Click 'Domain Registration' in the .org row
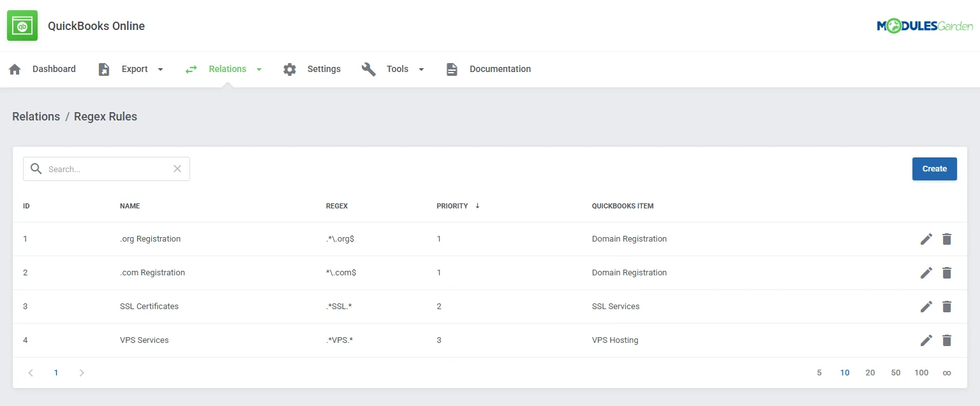Screen dimensions: 980x406 (629, 239)
